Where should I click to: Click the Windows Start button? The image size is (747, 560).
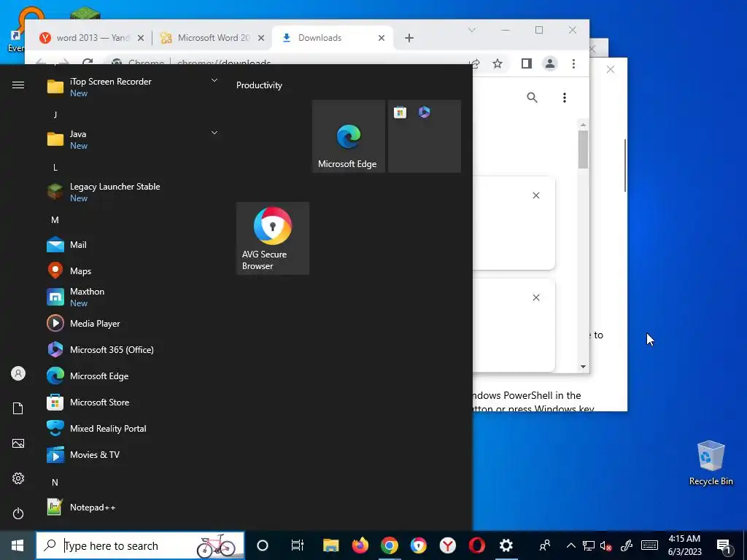pyautogui.click(x=18, y=545)
